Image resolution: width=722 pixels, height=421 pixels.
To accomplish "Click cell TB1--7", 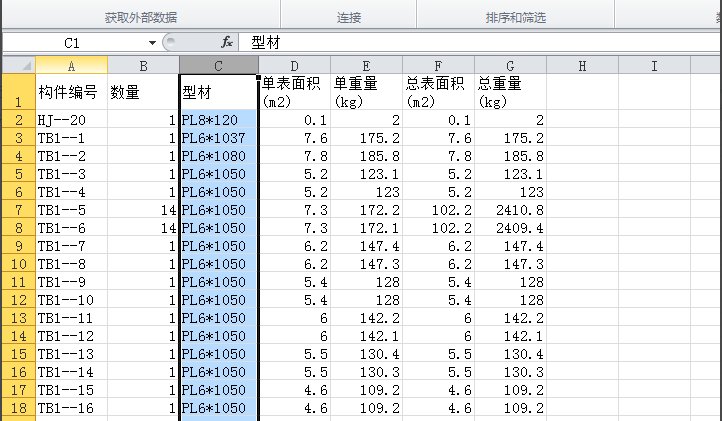I will [x=71, y=246].
